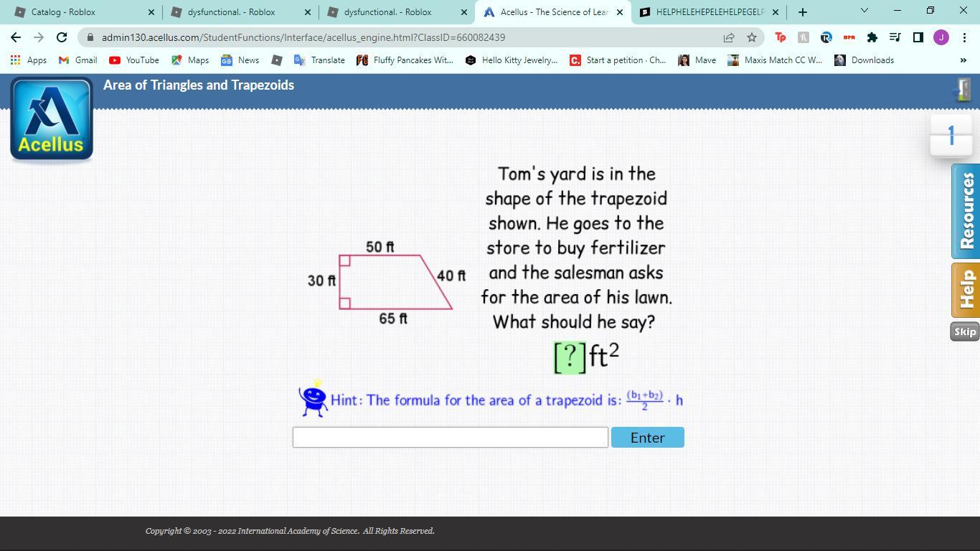Open the round R extension icon
This screenshot has height=551, width=980.
tap(826, 37)
